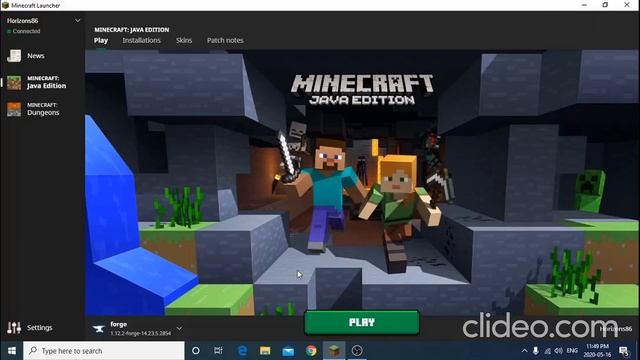640x360 pixels.
Task: Open the taskbar clock and date
Action: pos(597,351)
